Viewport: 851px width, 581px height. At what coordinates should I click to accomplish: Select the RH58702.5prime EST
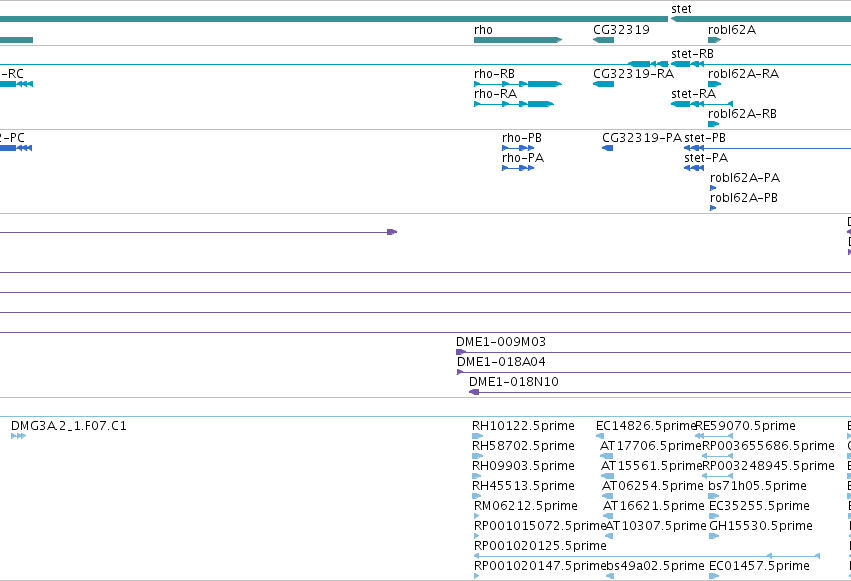pyautogui.click(x=478, y=456)
